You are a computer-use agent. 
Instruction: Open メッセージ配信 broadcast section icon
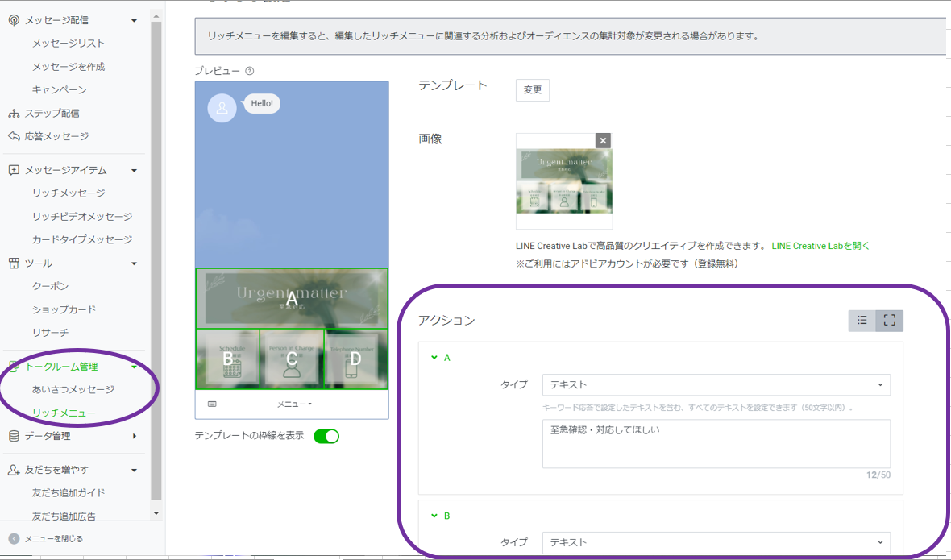[14, 20]
